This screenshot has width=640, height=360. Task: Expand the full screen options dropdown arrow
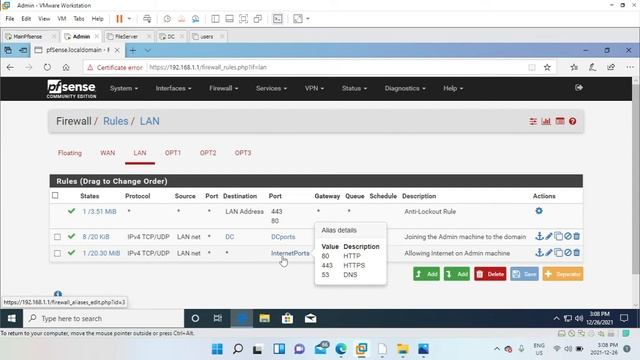308,19
